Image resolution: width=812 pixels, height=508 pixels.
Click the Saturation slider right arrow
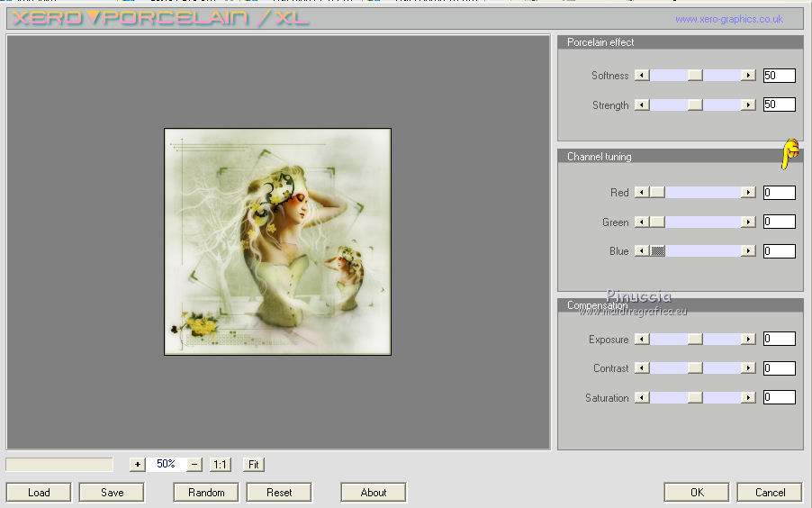pyautogui.click(x=748, y=397)
